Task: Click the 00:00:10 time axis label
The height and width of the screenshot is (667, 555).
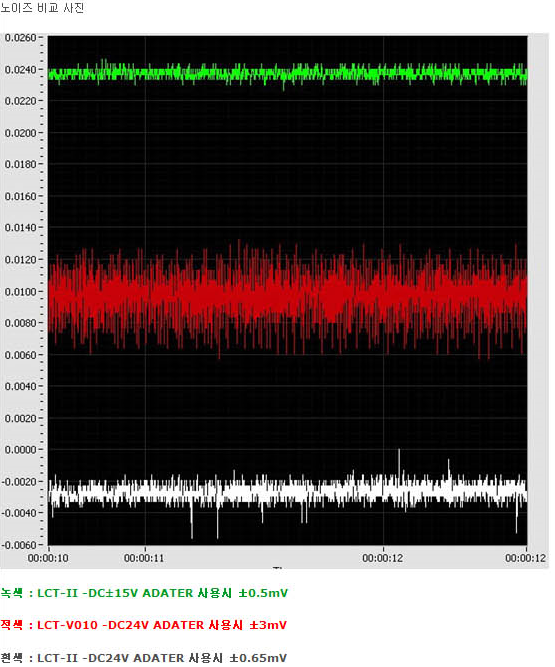Action: click(x=48, y=558)
